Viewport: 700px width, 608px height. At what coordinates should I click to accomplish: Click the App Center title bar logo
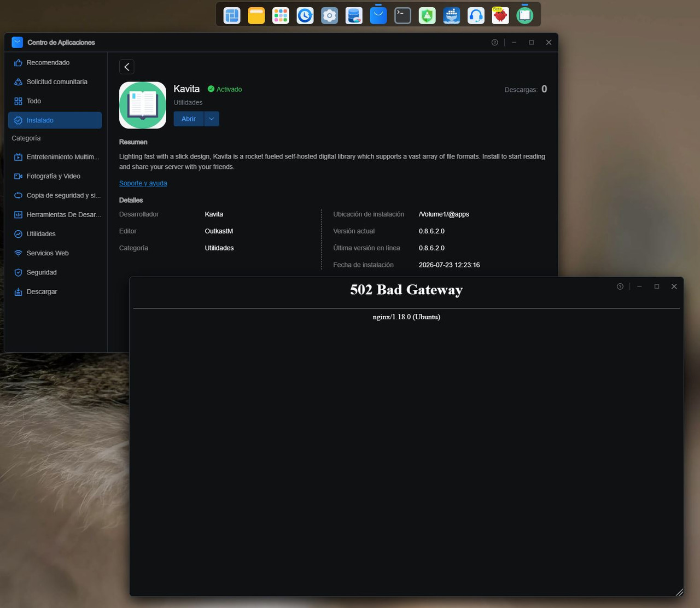[17, 42]
